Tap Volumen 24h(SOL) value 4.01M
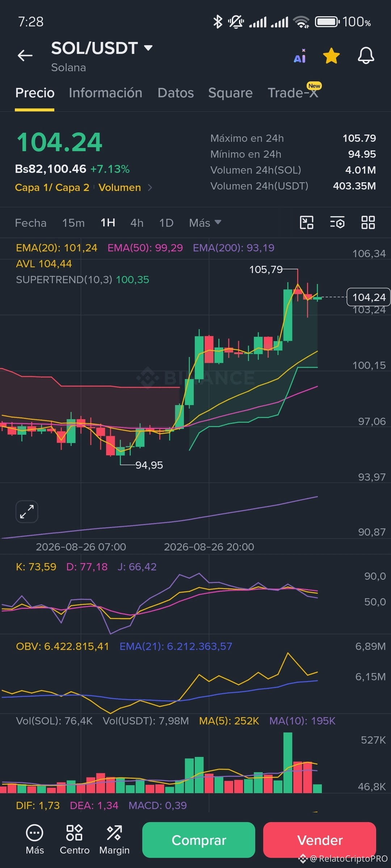The width and height of the screenshot is (391, 868). [361, 170]
